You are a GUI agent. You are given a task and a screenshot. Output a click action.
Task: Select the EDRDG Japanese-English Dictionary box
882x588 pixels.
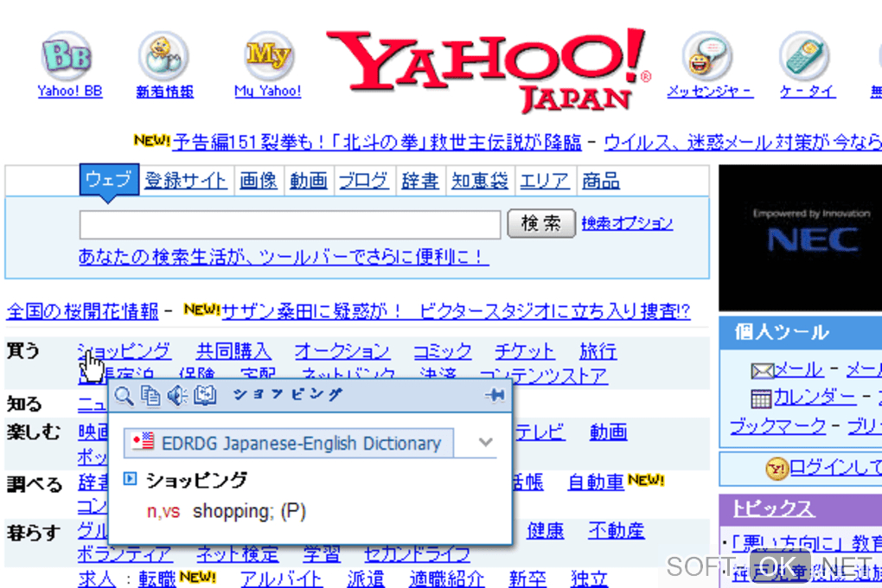(289, 443)
